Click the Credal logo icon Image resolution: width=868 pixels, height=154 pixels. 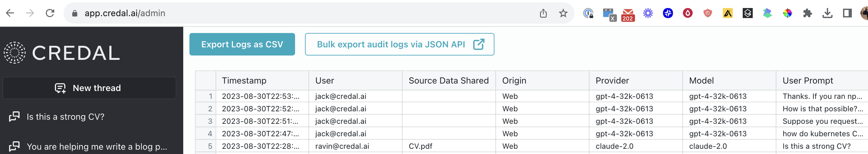pos(15,53)
